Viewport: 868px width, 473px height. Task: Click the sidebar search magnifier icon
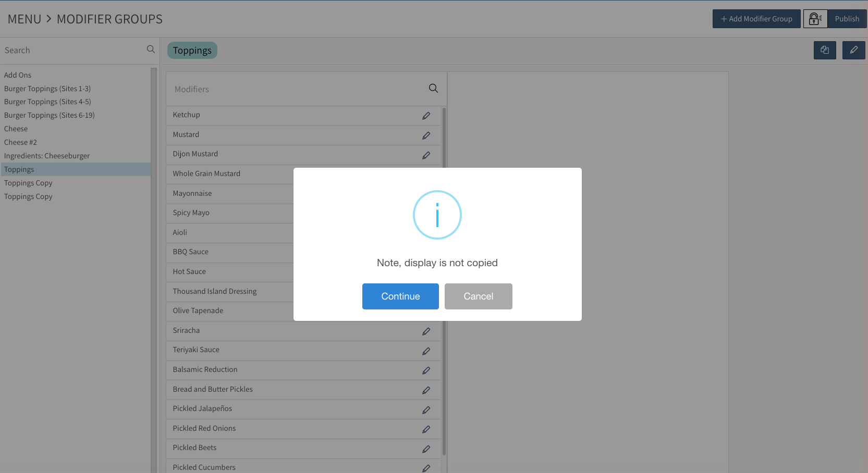[x=151, y=49]
